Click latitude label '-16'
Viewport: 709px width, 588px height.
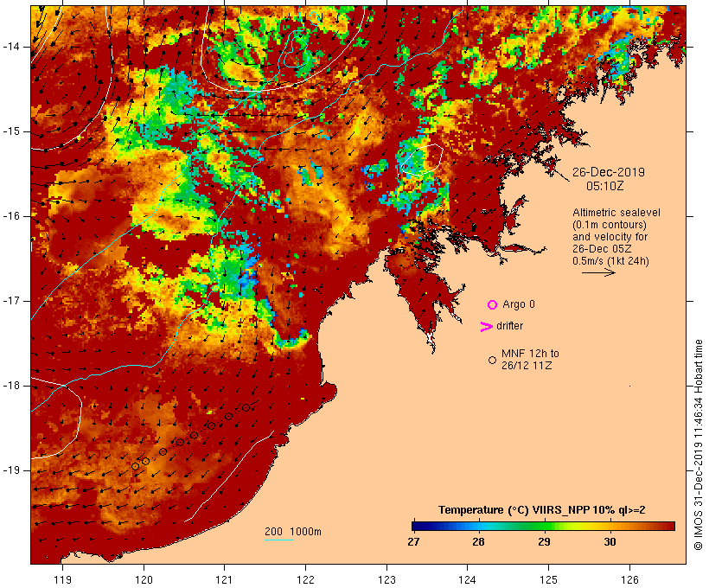pyautogui.click(x=11, y=216)
